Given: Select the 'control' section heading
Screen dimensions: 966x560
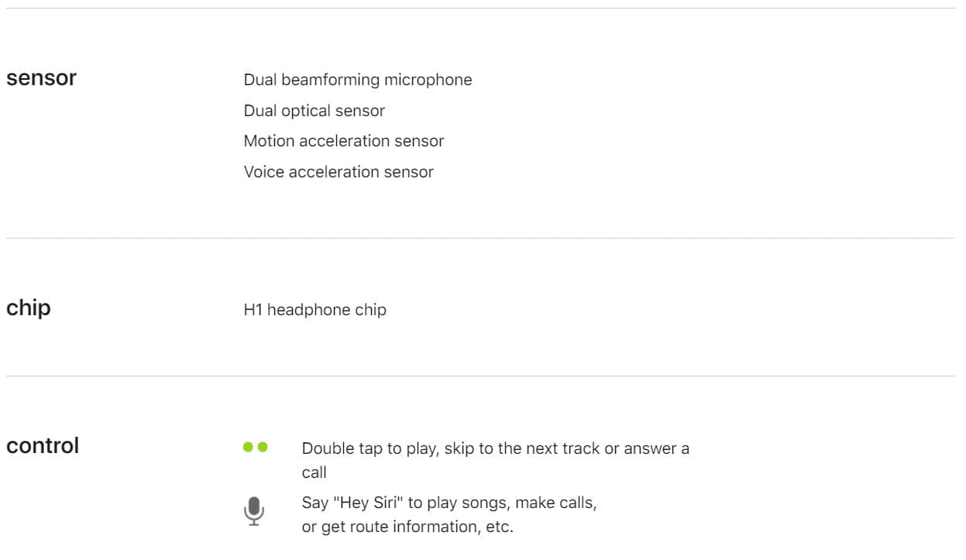Looking at the screenshot, I should [x=43, y=446].
